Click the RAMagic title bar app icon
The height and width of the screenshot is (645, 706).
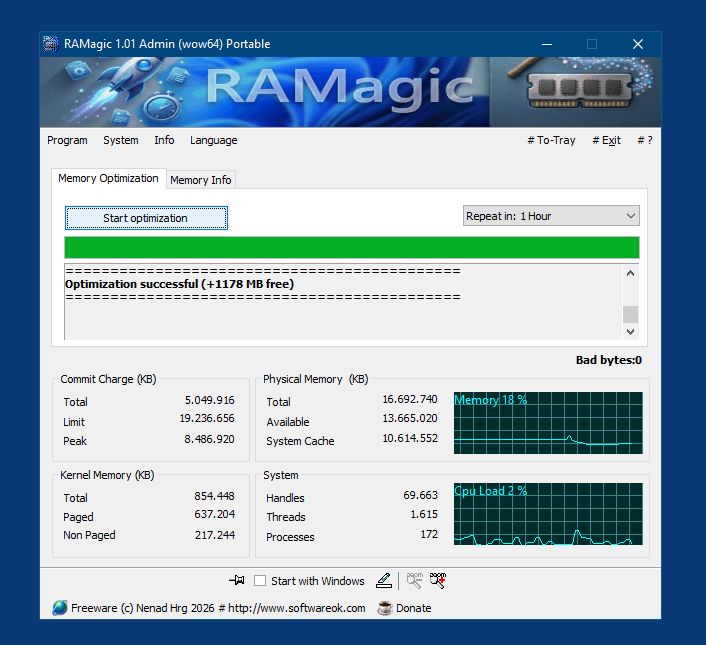click(51, 44)
